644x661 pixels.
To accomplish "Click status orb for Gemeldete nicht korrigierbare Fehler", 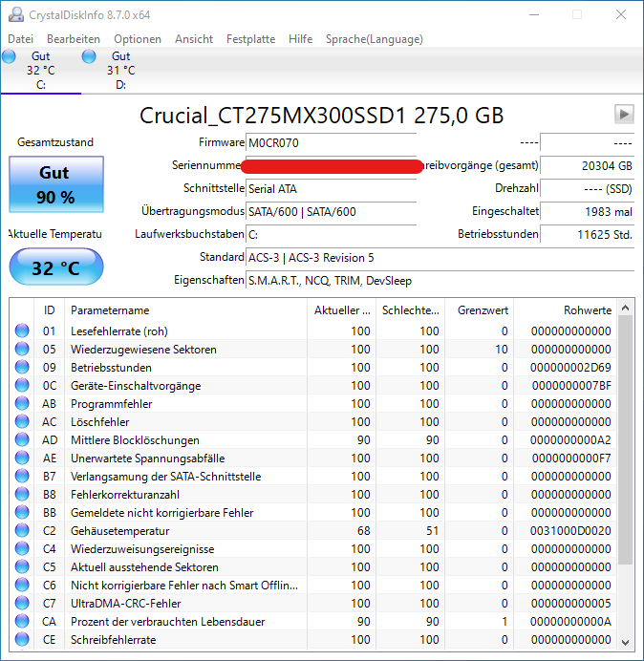I will point(22,512).
